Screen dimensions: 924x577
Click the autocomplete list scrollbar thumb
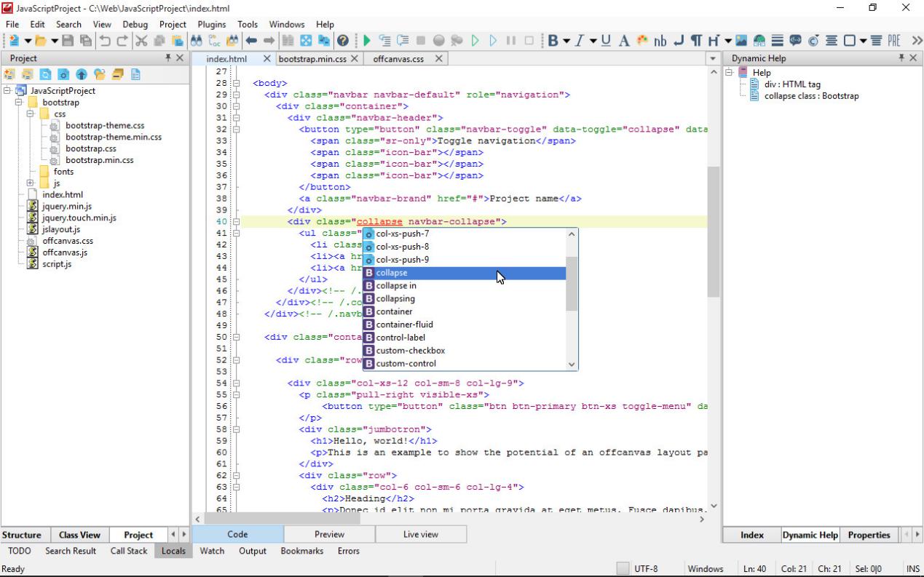pos(572,284)
